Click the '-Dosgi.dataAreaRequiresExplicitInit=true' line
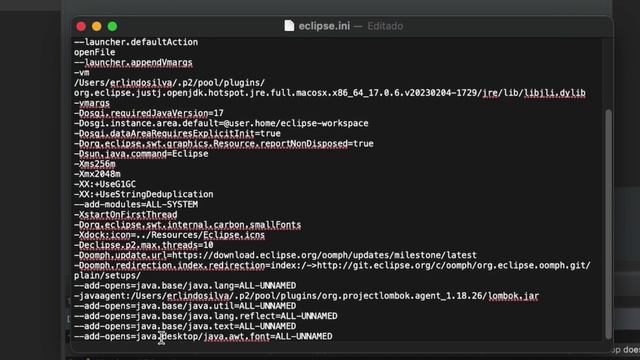This screenshot has height=360, width=640. pyautogui.click(x=177, y=133)
